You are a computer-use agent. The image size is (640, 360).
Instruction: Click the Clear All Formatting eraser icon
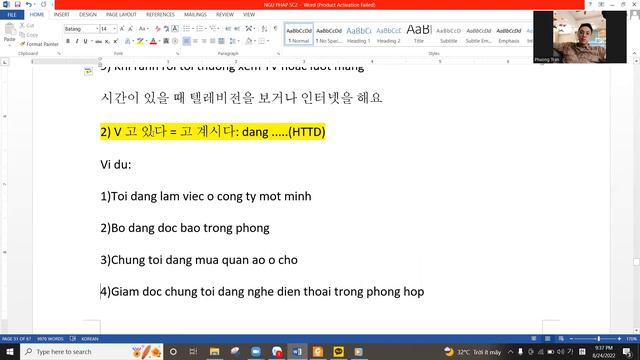(158, 29)
